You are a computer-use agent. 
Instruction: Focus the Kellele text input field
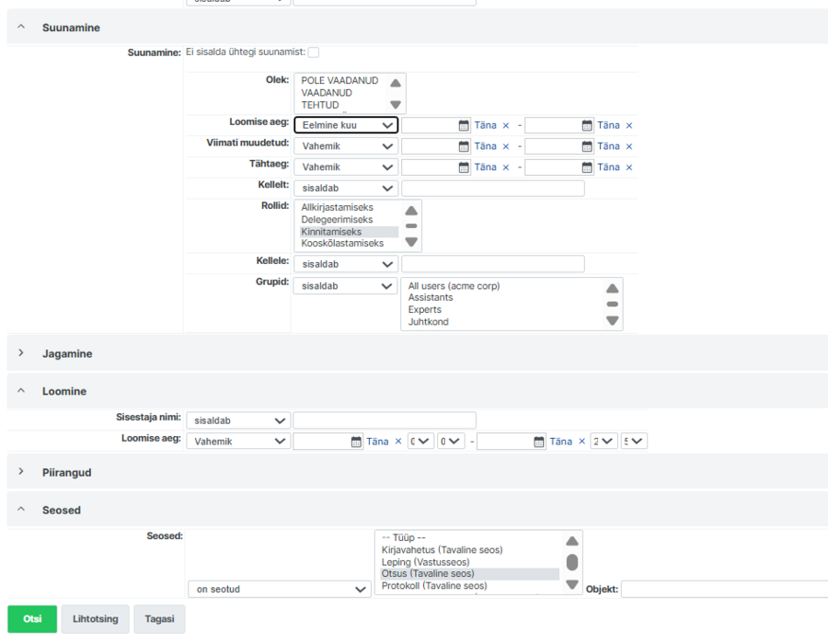click(x=493, y=264)
